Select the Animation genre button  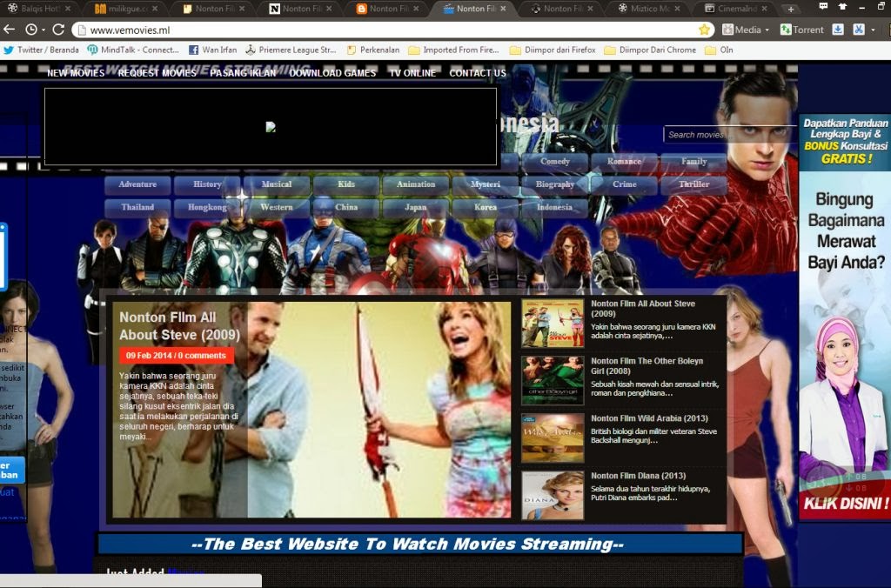coord(415,184)
